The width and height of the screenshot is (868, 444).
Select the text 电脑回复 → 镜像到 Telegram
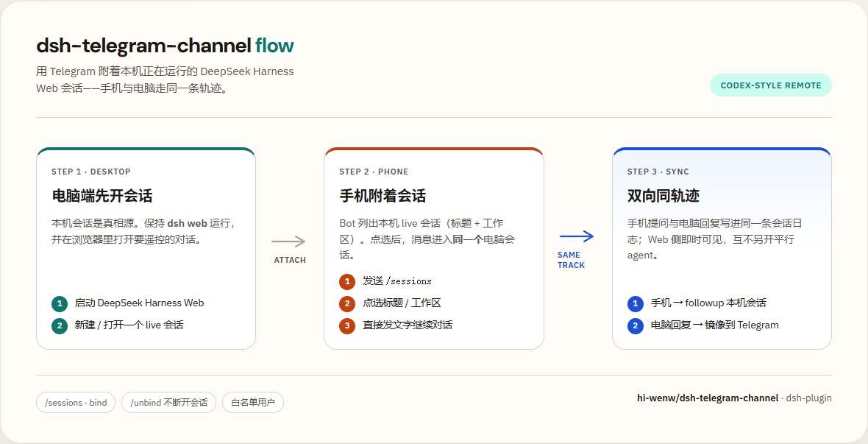tap(715, 325)
